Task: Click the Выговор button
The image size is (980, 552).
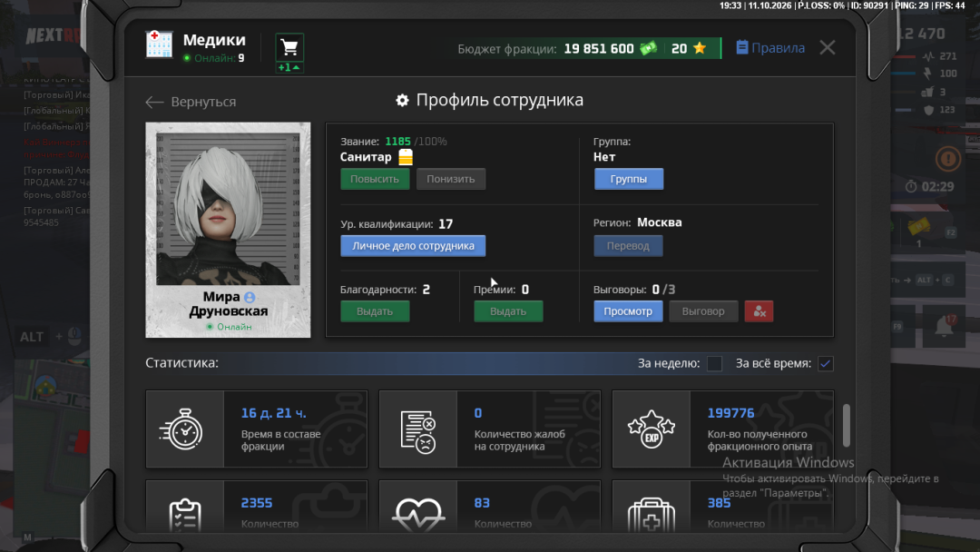Action: click(x=703, y=311)
